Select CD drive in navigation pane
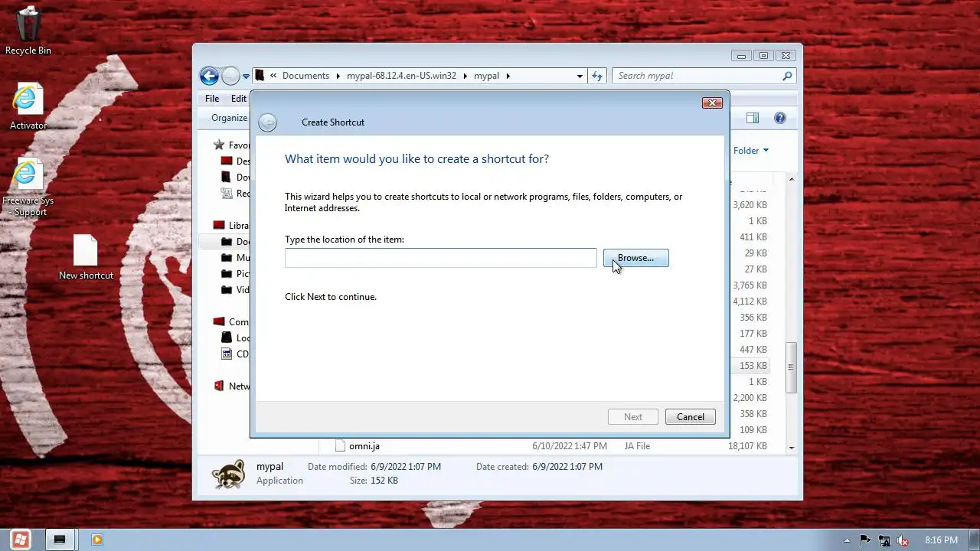Screen dimensions: 980x551 coord(236,354)
